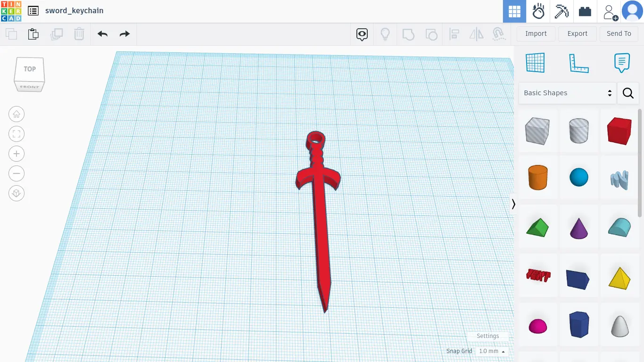This screenshot has width=644, height=362.
Task: Collapse the shapes panel arrow
Action: tap(513, 204)
